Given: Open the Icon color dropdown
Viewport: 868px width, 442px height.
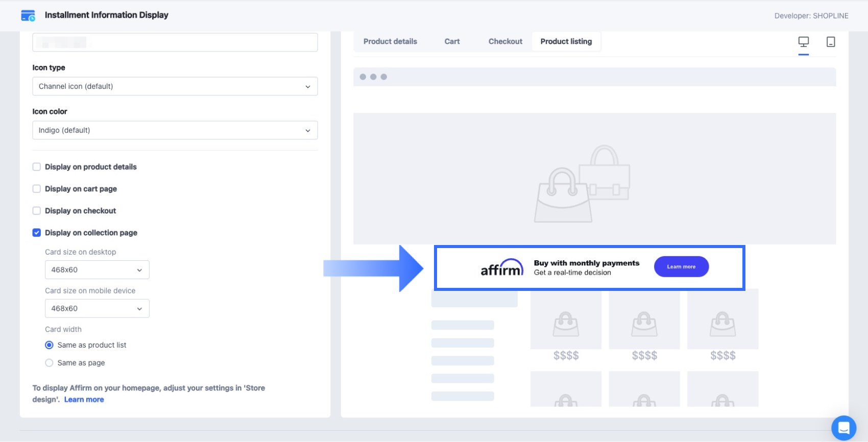Looking at the screenshot, I should tap(175, 130).
